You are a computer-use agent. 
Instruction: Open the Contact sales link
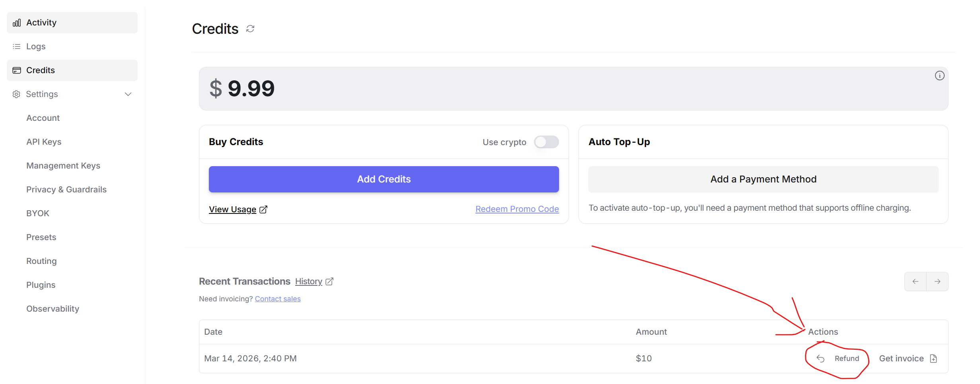pyautogui.click(x=278, y=299)
